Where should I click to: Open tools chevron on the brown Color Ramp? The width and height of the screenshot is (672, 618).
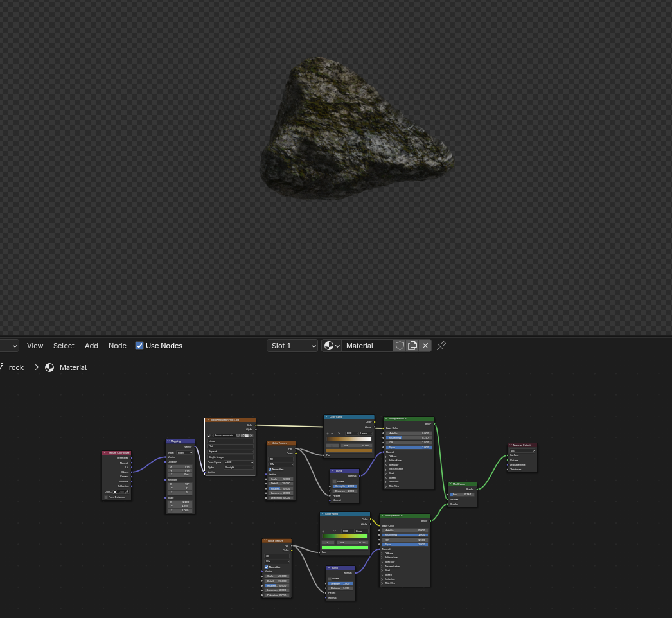[339, 433]
